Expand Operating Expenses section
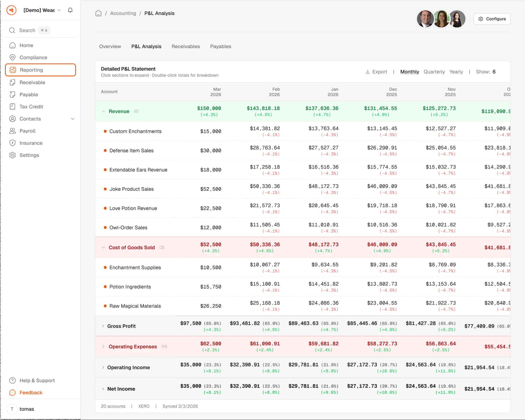Viewport: 525px width, 420px height. (103, 347)
